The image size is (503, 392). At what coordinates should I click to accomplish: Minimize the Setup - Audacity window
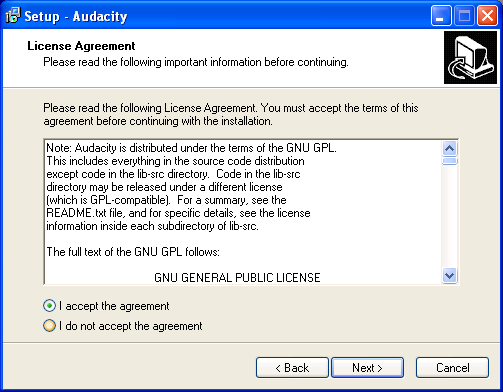pyautogui.click(x=441, y=16)
